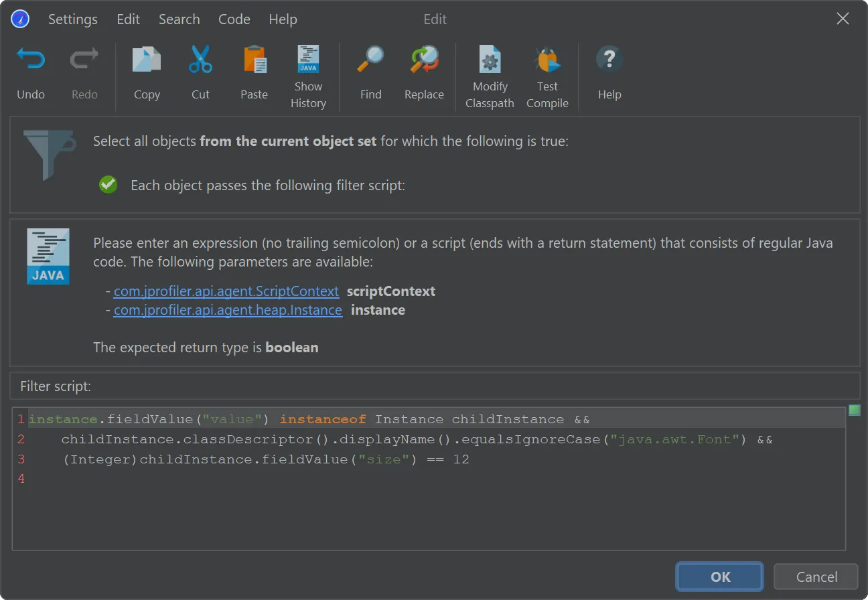Open Show History from toolbar

tap(308, 77)
